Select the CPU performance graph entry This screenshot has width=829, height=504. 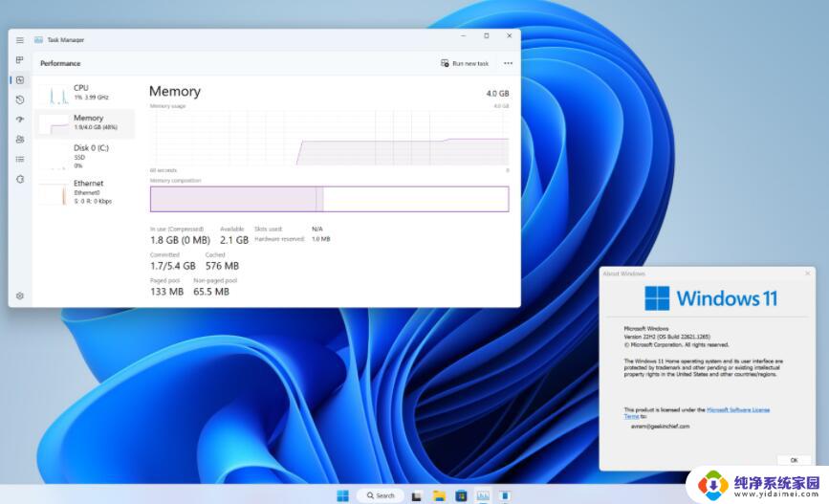85,93
